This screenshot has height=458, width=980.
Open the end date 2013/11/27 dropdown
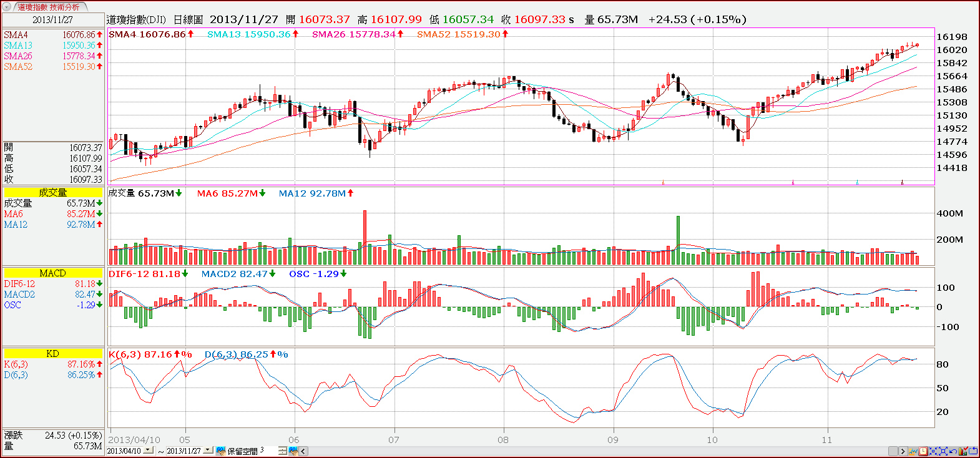208,451
